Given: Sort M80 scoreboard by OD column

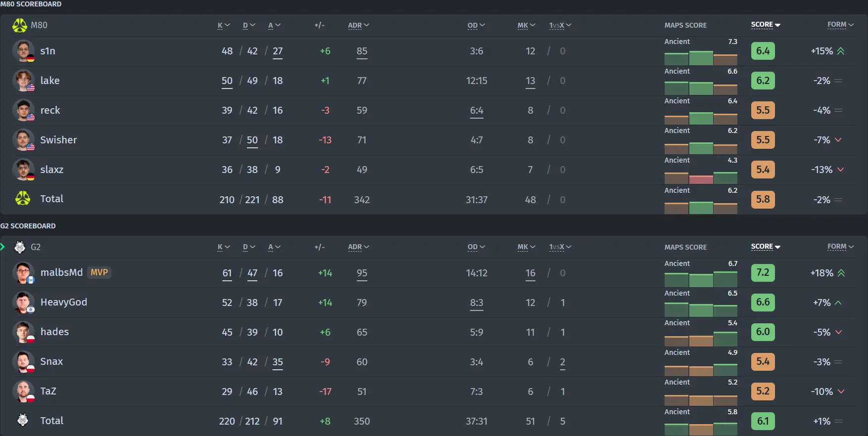Looking at the screenshot, I should click(x=476, y=25).
